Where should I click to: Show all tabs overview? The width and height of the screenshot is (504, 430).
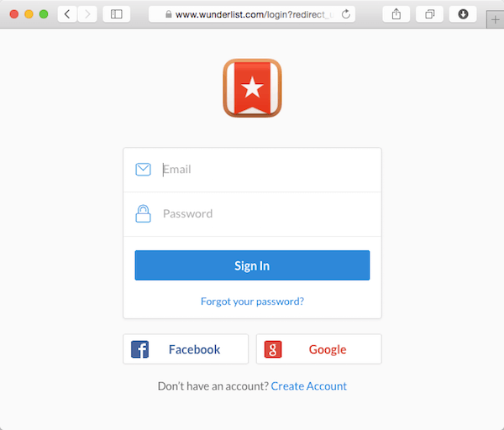429,14
